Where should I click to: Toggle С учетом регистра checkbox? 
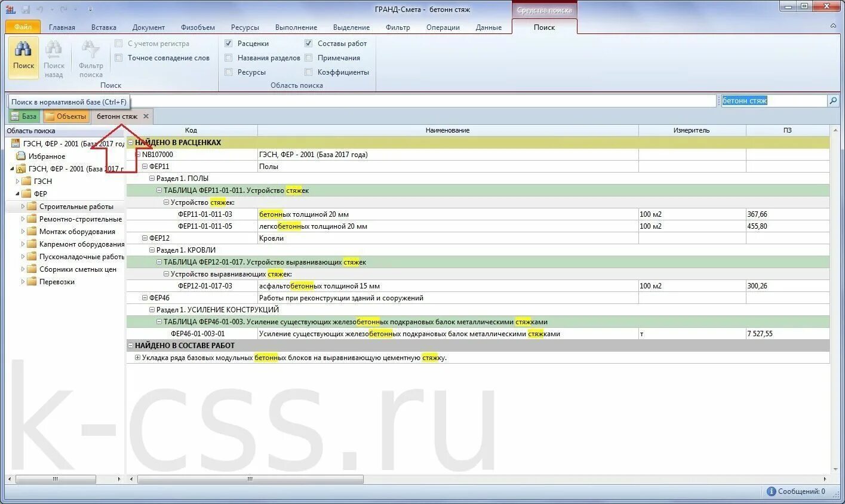[119, 44]
